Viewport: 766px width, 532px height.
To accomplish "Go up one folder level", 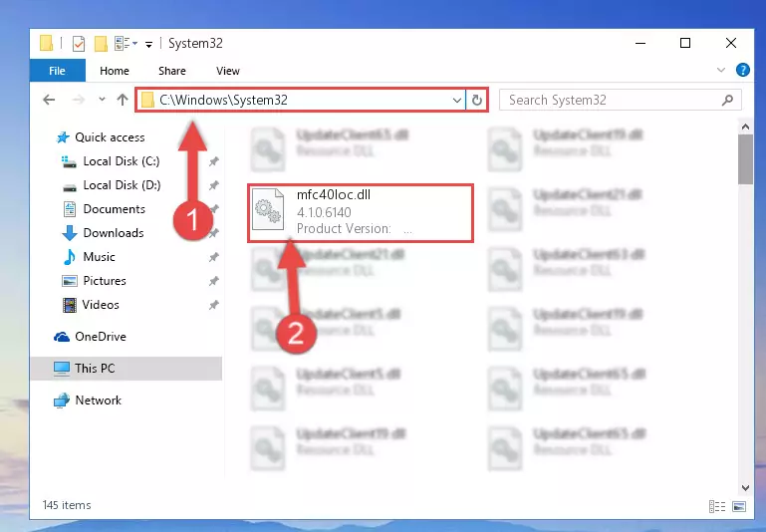I will pyautogui.click(x=123, y=100).
